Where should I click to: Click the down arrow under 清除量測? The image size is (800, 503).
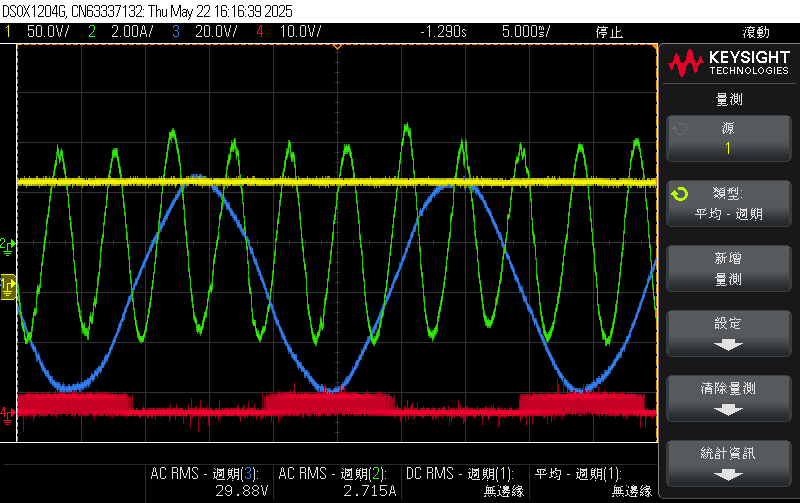pyautogui.click(x=728, y=410)
